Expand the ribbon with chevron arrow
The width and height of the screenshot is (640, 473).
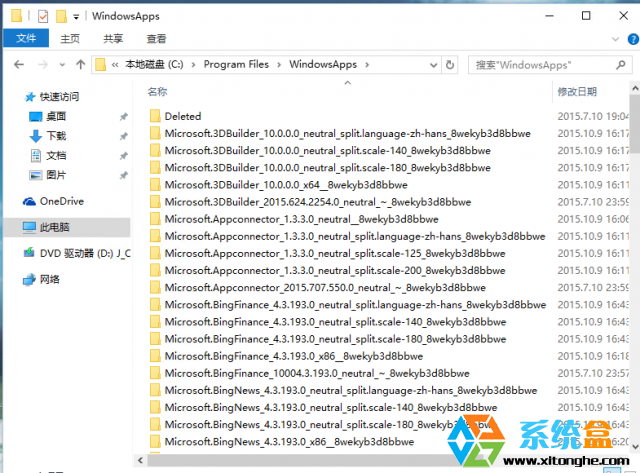point(616,39)
